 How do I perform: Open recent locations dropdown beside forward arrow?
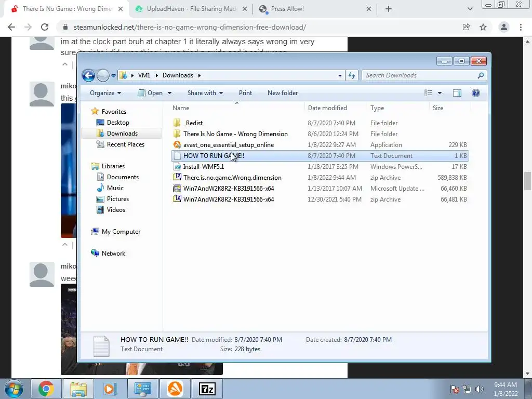[x=113, y=76]
